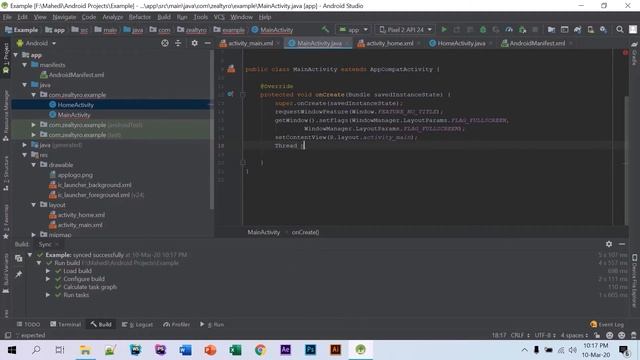
Task: Open Photoshop from the taskbar
Action: tap(310, 350)
